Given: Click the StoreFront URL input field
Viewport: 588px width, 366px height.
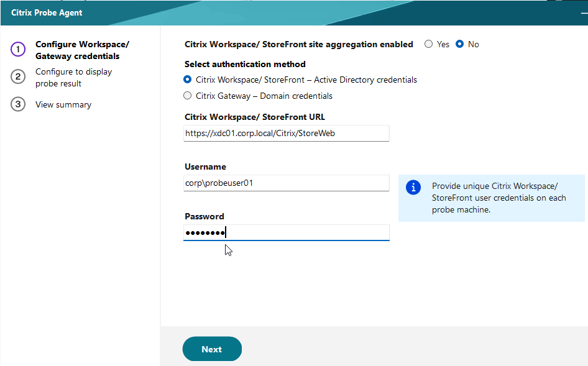Looking at the screenshot, I should (x=287, y=134).
